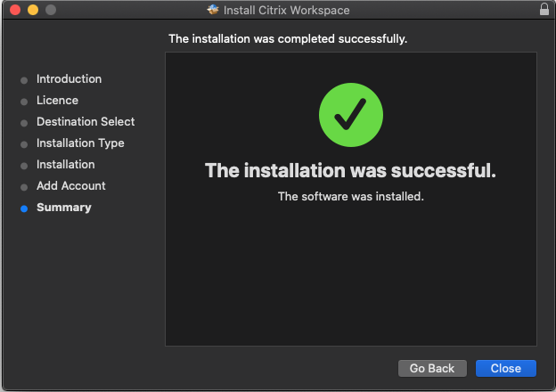The image size is (556, 392).
Task: Select the Installation step label
Action: click(x=66, y=164)
